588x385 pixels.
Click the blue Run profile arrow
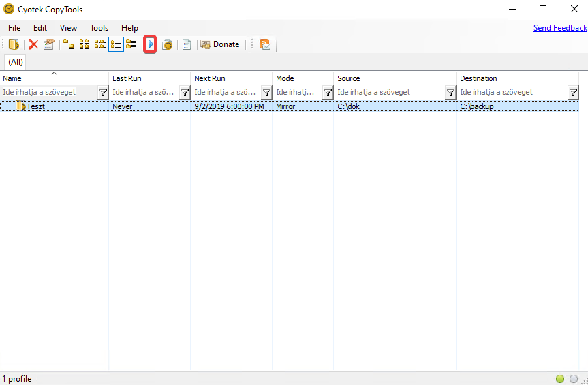coord(151,44)
